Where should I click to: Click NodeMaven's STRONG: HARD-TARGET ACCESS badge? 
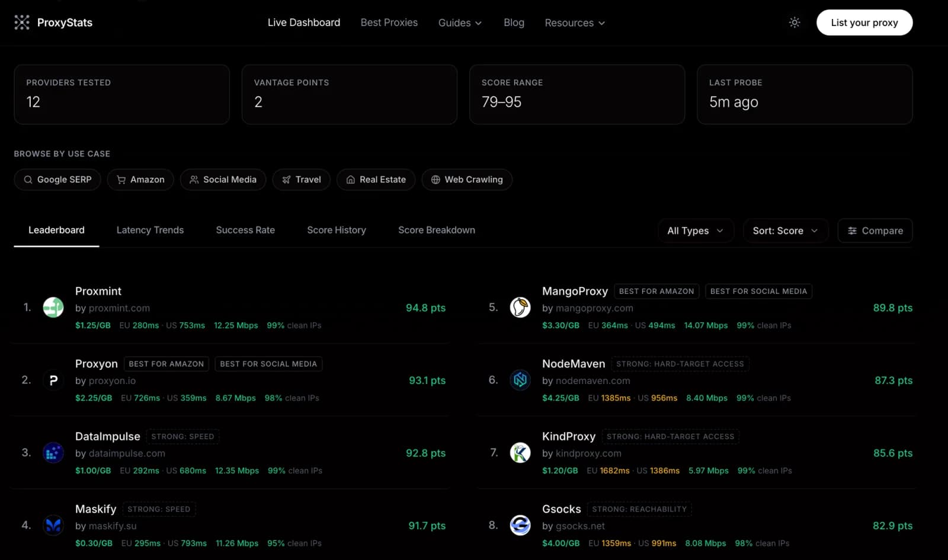click(x=680, y=364)
